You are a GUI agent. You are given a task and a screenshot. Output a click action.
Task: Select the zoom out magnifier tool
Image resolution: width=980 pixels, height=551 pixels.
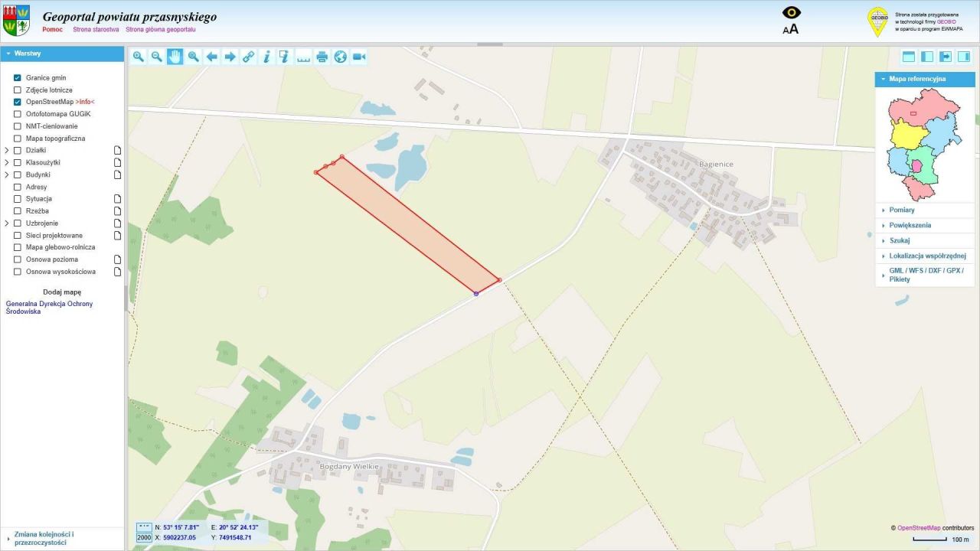click(x=156, y=57)
